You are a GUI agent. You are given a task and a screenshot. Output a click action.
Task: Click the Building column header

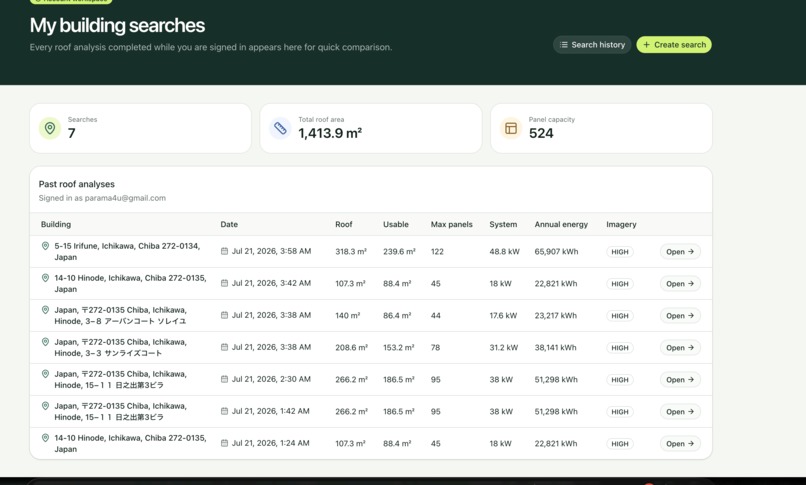[56, 225]
